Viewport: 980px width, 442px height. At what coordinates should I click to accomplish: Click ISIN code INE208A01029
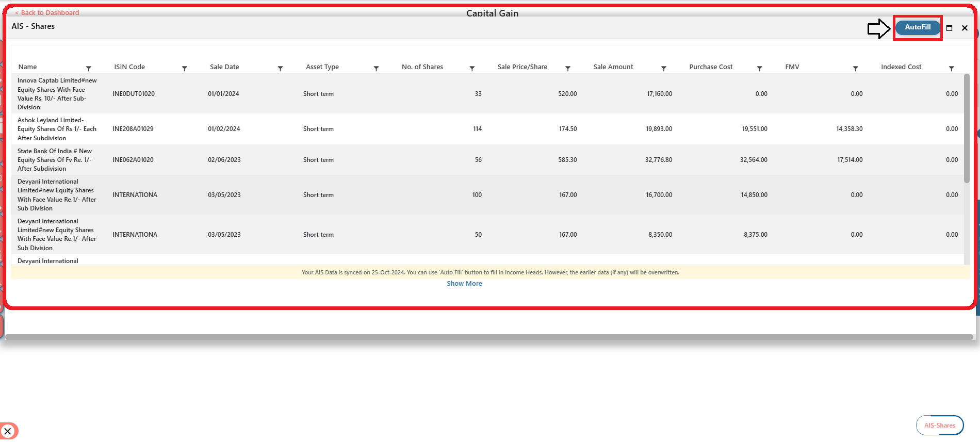[133, 129]
